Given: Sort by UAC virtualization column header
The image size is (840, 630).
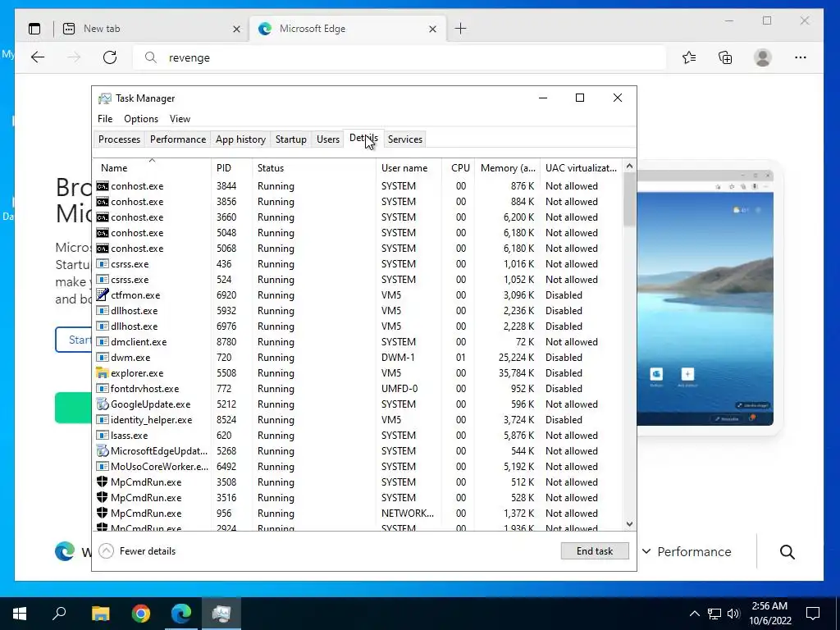Looking at the screenshot, I should 582,167.
